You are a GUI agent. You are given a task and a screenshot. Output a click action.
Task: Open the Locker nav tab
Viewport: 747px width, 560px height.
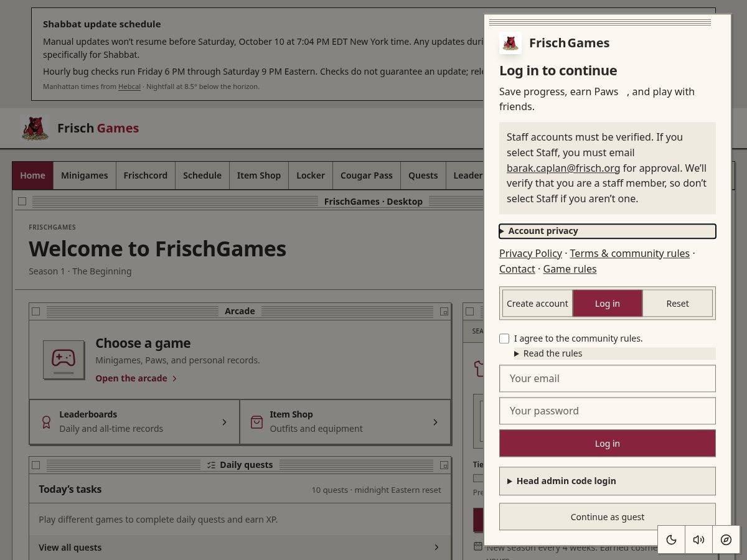(311, 175)
